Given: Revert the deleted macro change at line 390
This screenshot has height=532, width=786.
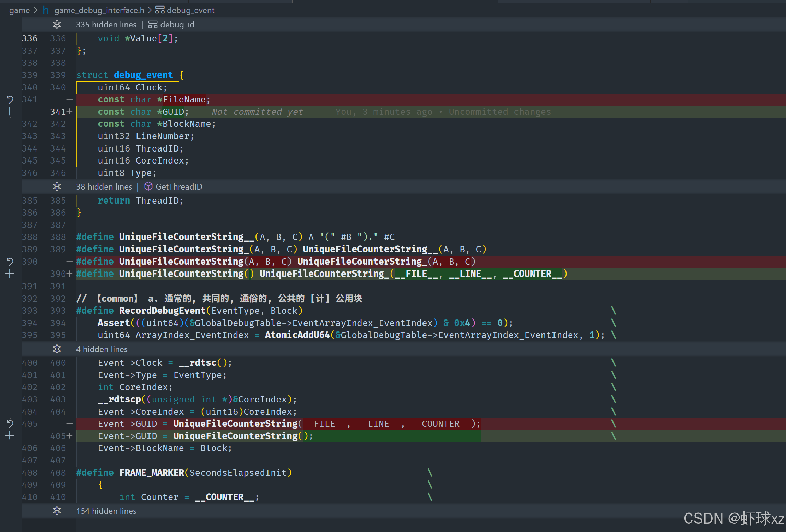Looking at the screenshot, I should tap(10, 262).
